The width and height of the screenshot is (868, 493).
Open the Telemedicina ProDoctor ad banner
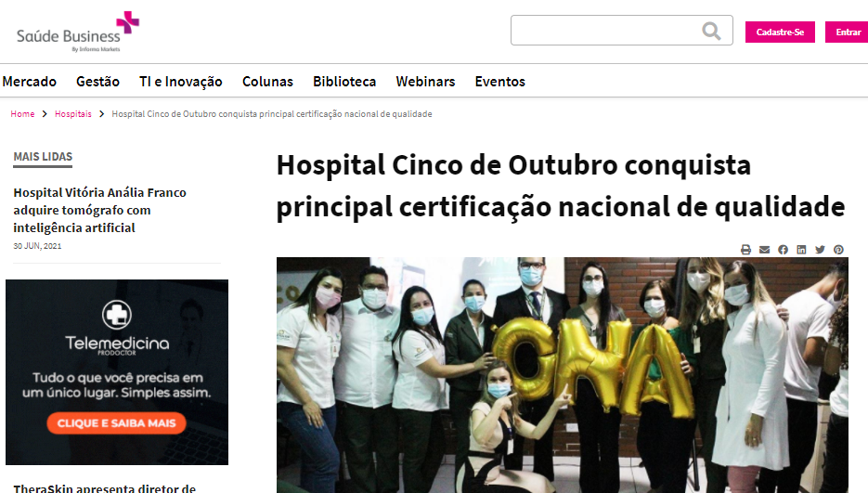(117, 371)
